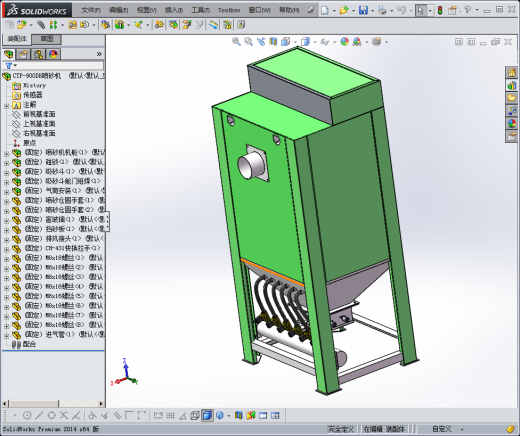
Task: Toggle the selection arrow tool
Action: (420, 10)
